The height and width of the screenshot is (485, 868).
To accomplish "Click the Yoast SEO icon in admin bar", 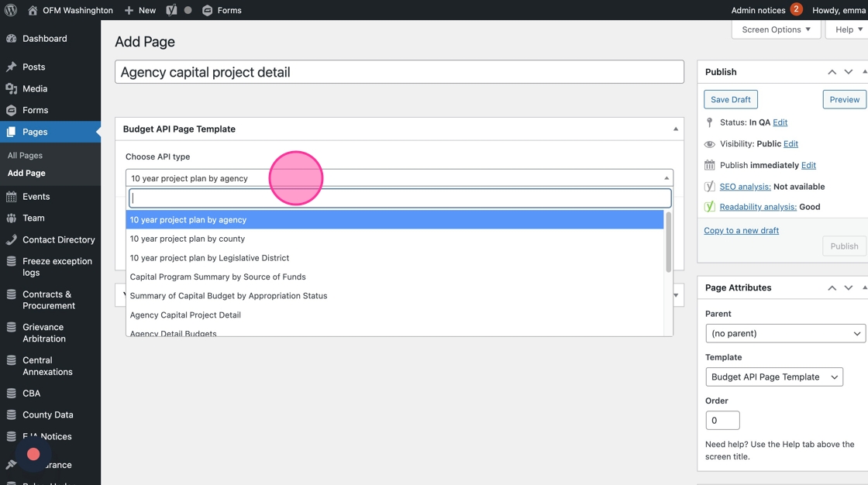I will 171,10.
